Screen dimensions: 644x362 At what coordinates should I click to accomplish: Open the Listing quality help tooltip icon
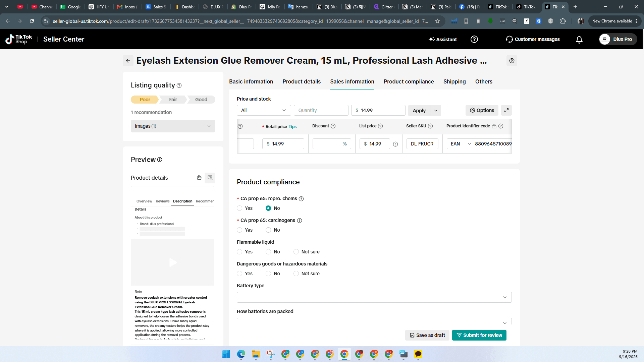coord(179,85)
